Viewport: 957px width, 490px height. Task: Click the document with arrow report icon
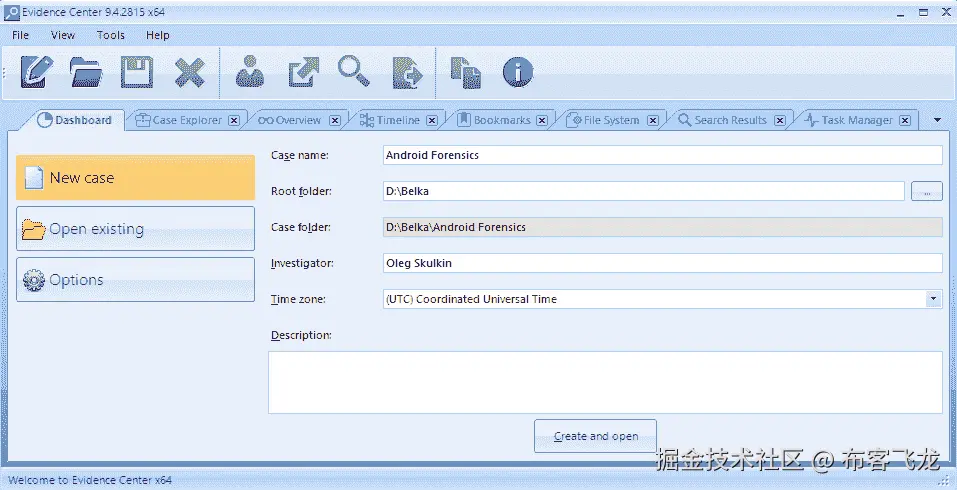tap(408, 73)
